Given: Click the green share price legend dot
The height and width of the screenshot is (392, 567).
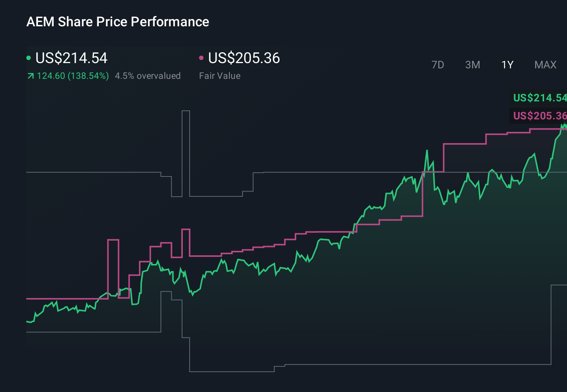Looking at the screenshot, I should 29,57.
